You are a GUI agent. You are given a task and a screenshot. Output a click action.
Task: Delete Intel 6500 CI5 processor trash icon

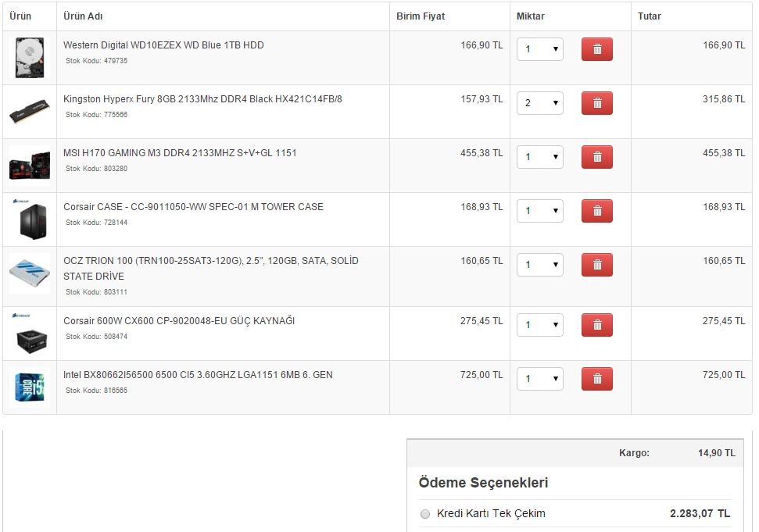597,379
